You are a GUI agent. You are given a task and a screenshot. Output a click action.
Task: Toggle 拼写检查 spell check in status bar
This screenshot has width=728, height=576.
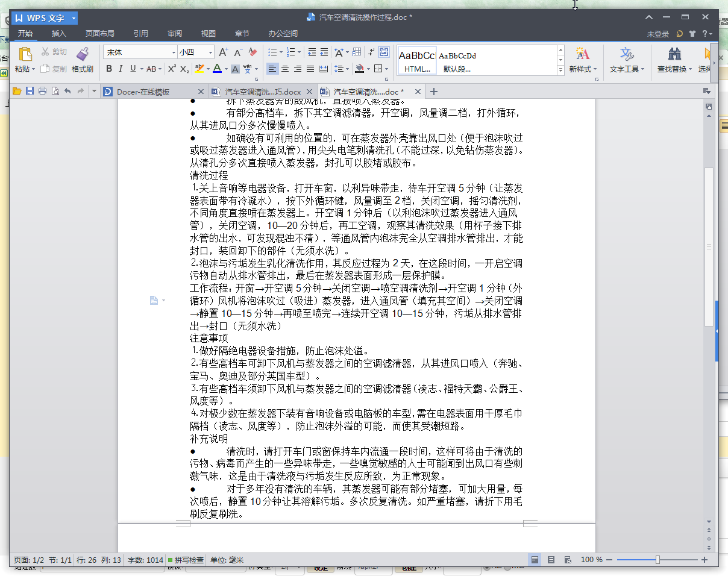pos(186,560)
